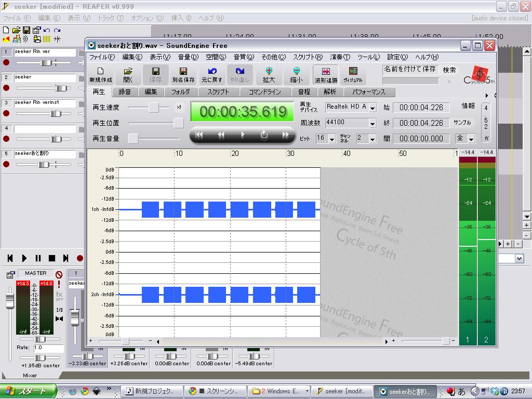Click the やり直し redo icon
Screen dimensions: 532x399
pyautogui.click(x=240, y=75)
